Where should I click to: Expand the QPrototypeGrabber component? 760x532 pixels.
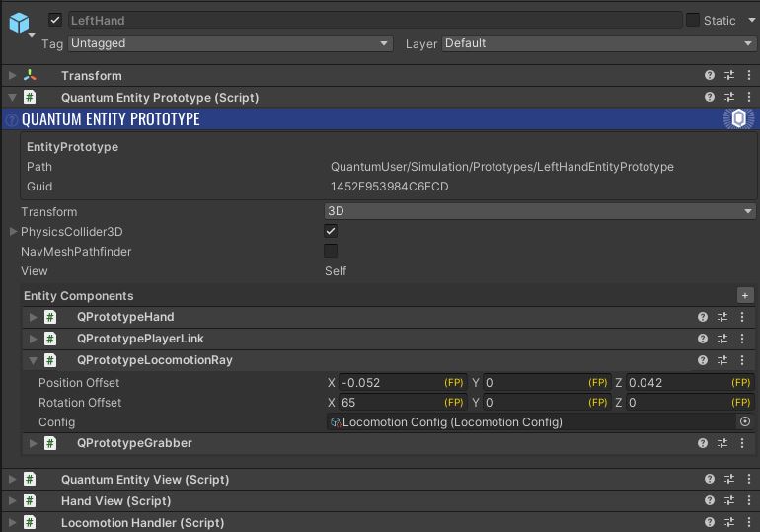(33, 443)
